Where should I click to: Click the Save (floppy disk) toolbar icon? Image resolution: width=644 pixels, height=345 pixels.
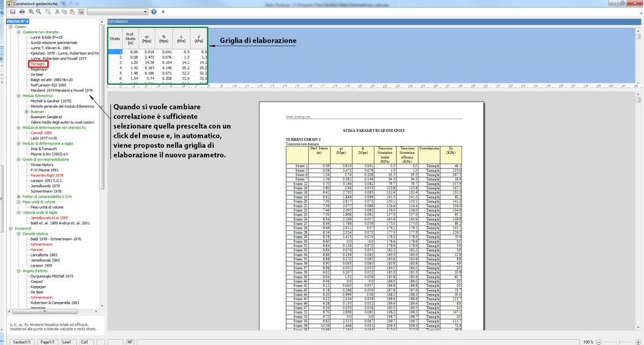tap(13, 12)
